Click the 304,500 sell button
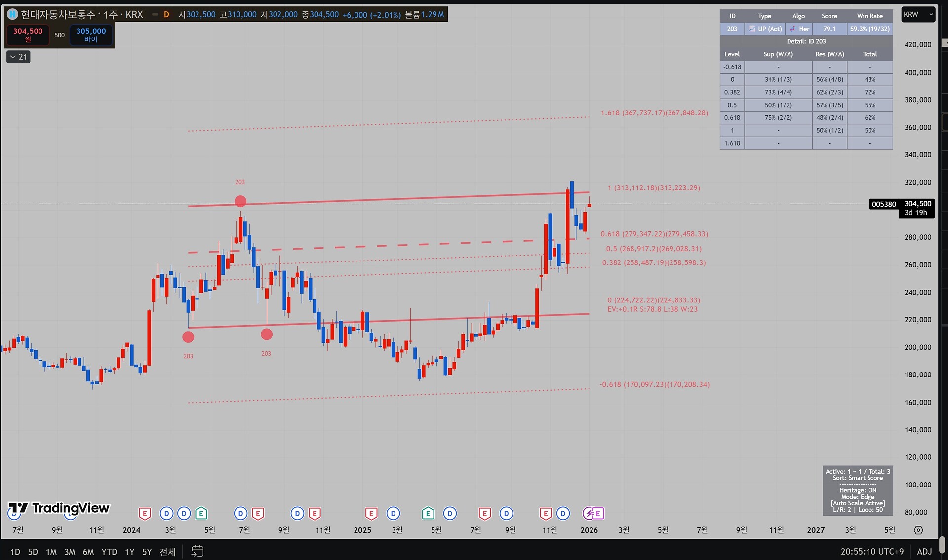This screenshot has width=948, height=560. pos(28,35)
